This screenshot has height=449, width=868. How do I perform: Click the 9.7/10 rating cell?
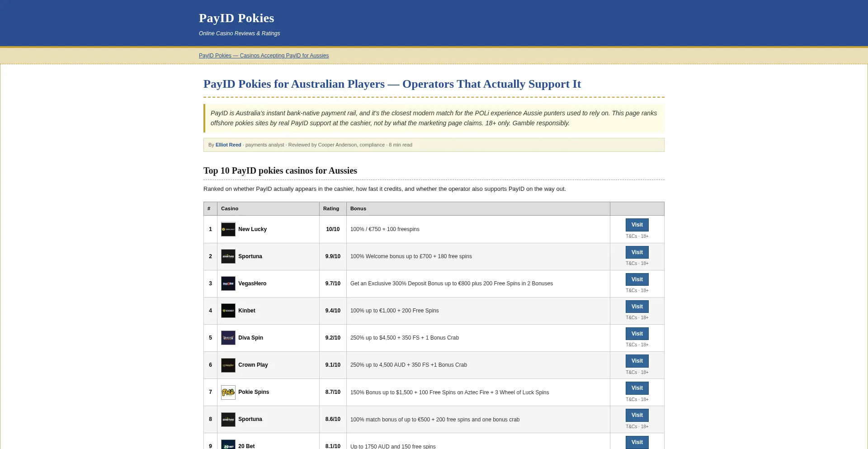click(x=333, y=284)
